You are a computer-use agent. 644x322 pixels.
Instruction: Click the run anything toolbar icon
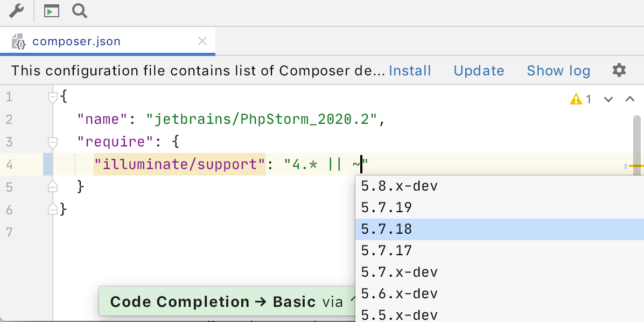pos(52,11)
